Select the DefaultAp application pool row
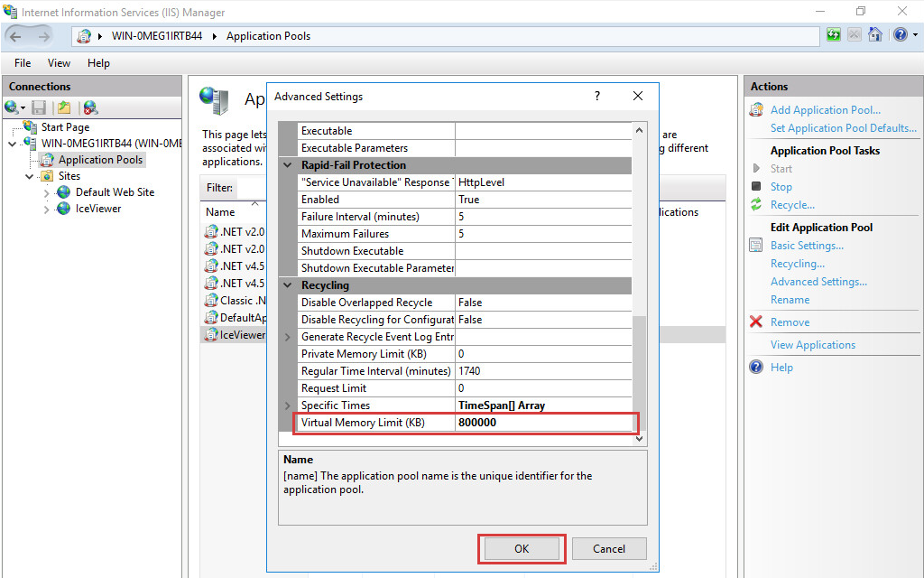Viewport: 924px width, 578px height. coord(236,317)
